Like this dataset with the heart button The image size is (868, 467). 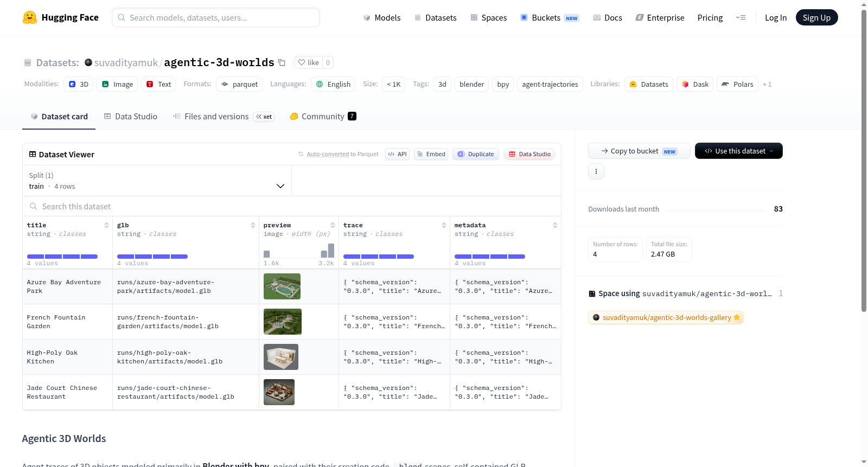tap(308, 62)
